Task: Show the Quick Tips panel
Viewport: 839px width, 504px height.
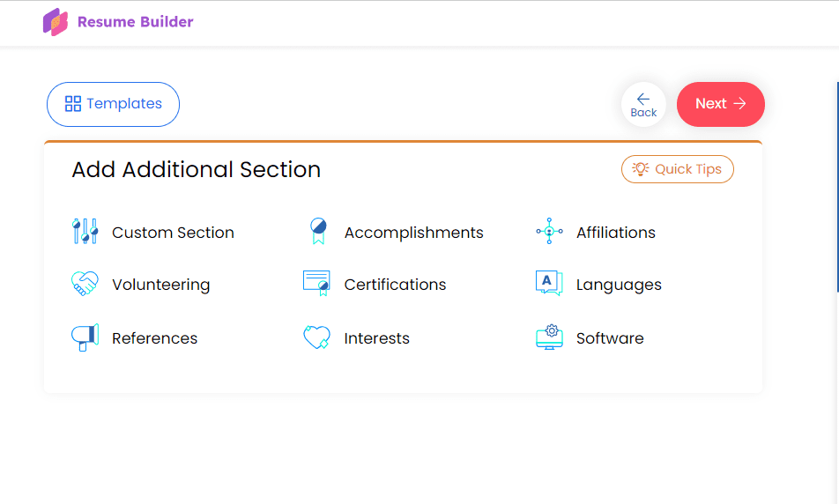Action: click(677, 169)
